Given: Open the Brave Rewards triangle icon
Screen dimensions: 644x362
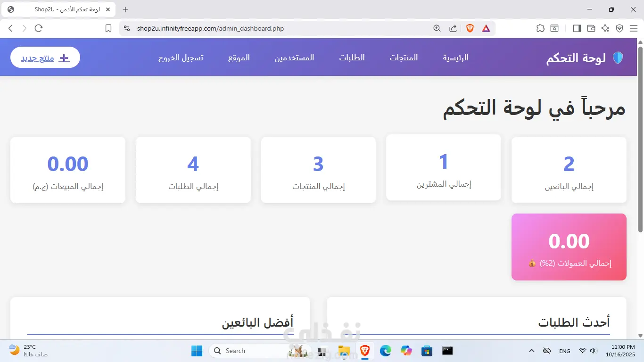Looking at the screenshot, I should point(486,28).
